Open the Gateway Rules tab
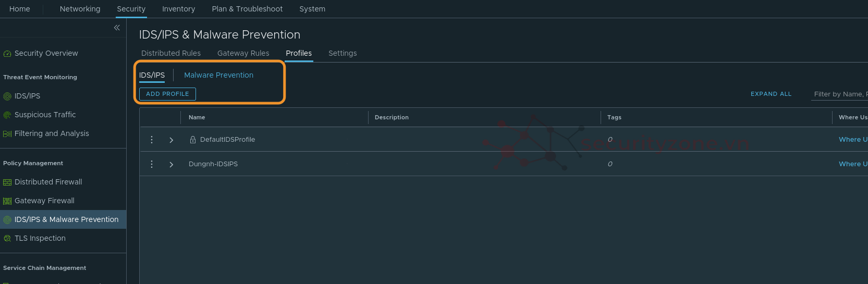Screen dimensions: 868x284 (x=243, y=53)
